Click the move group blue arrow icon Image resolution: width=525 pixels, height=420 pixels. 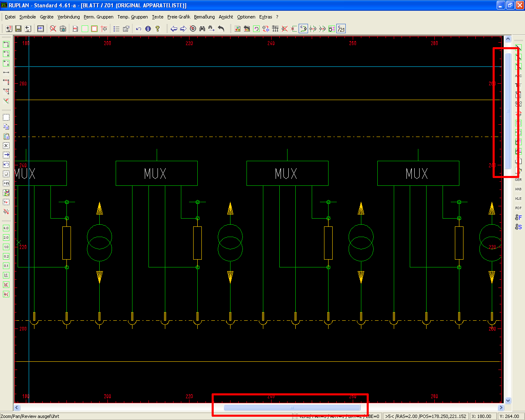(6, 155)
